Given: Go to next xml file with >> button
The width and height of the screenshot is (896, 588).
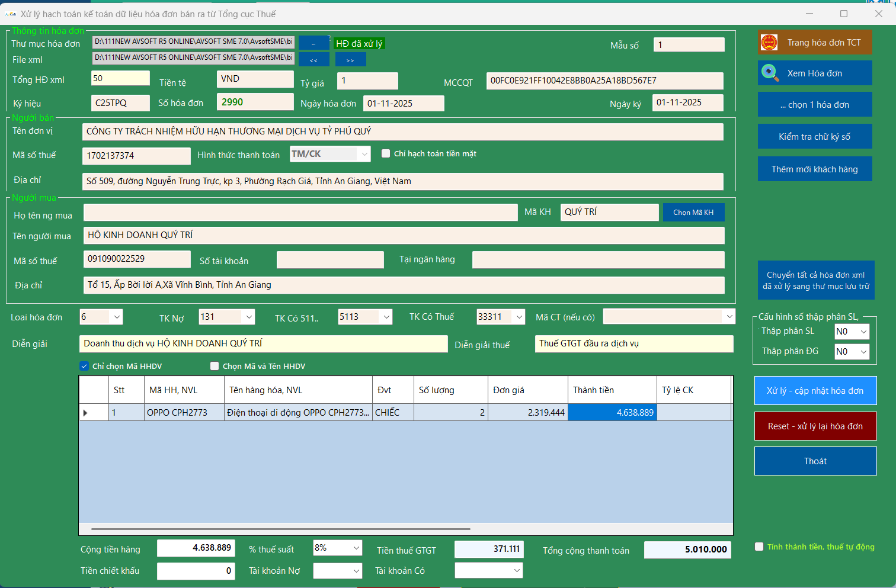Looking at the screenshot, I should pyautogui.click(x=350, y=60).
